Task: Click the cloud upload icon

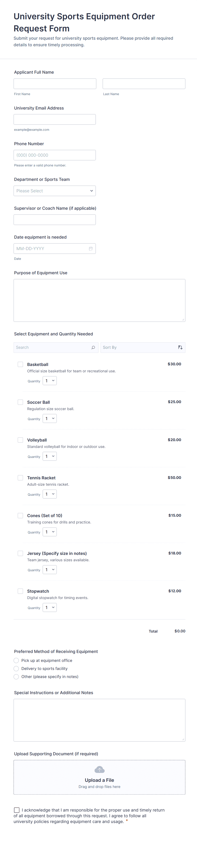Action: (100, 770)
